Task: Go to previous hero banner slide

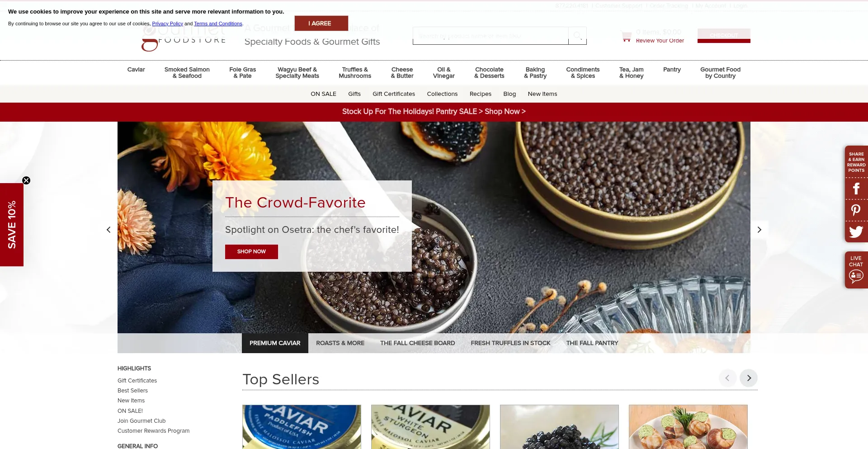Action: [108, 230]
